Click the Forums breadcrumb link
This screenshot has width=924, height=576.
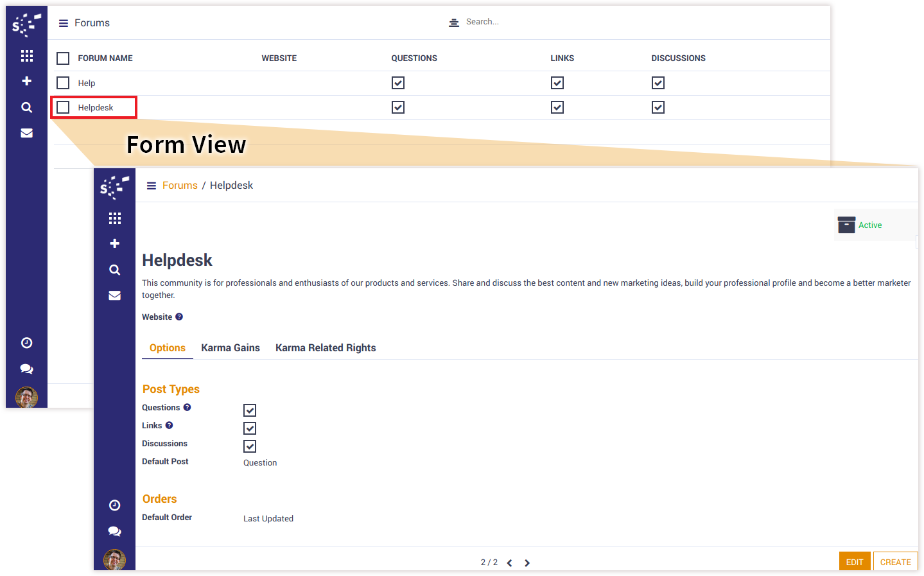(180, 185)
